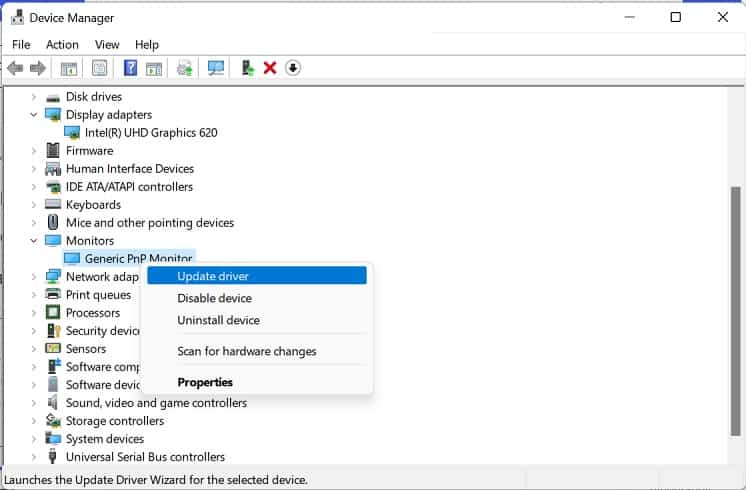Collapse the Display adapters category
This screenshot has width=746, height=490.
pos(34,115)
